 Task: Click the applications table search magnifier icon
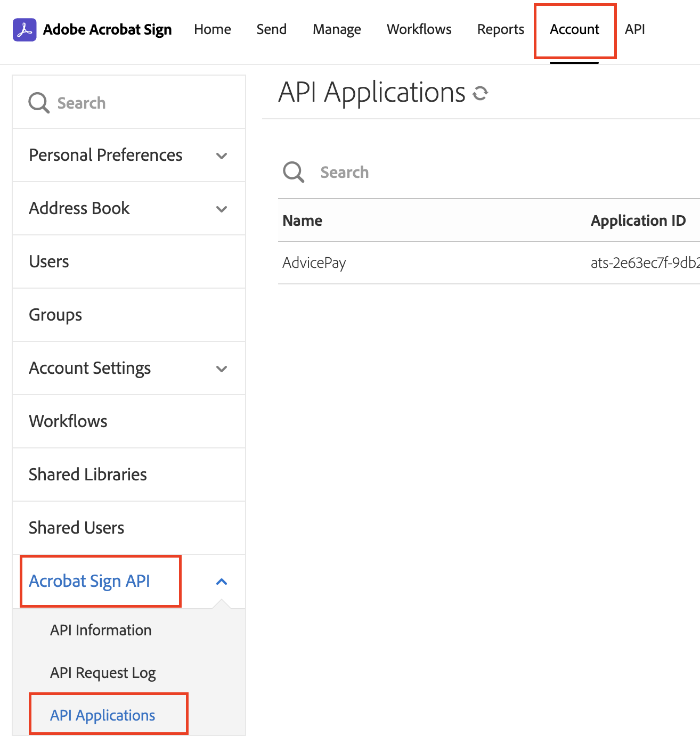tap(294, 172)
